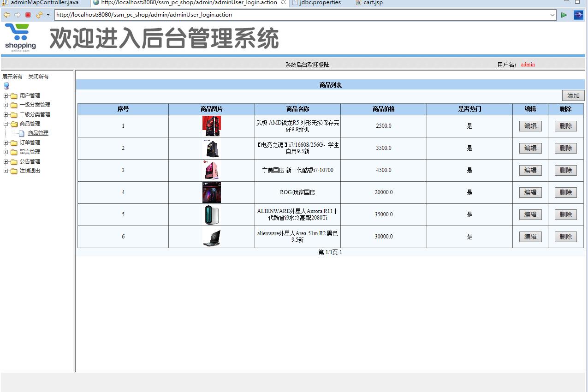Click the green run arrow icon

click(x=564, y=15)
